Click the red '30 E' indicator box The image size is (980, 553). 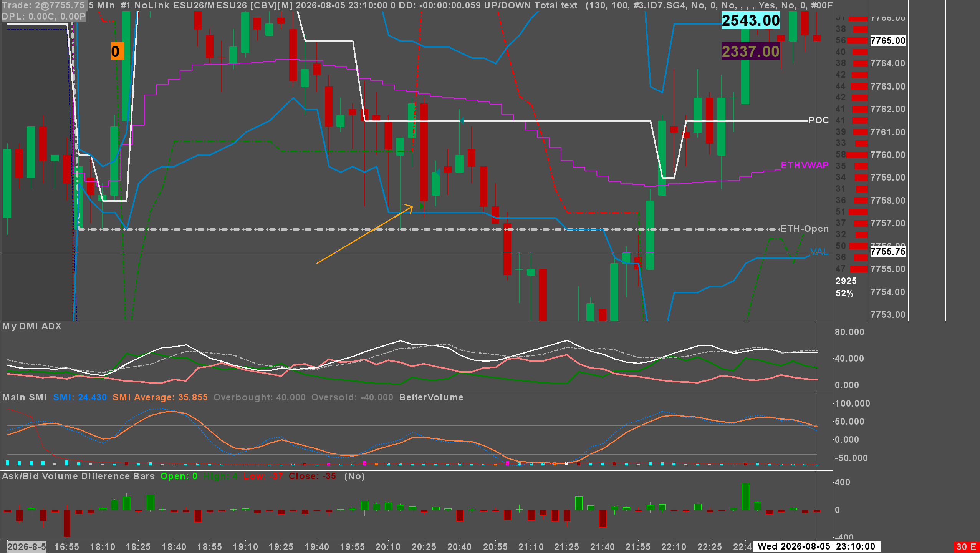pyautogui.click(x=966, y=547)
